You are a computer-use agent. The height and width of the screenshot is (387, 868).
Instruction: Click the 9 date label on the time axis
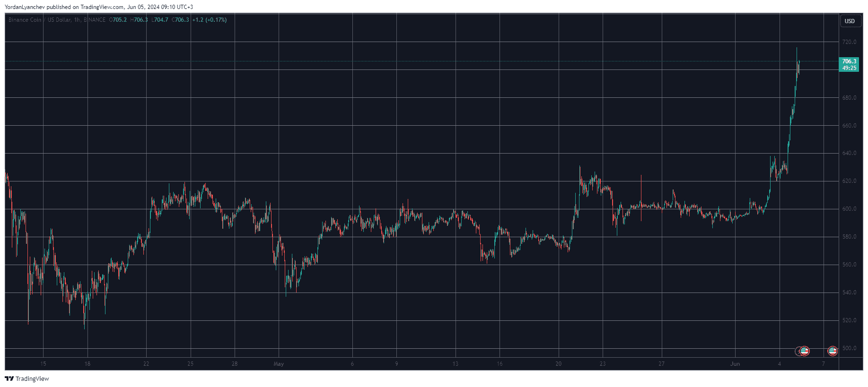point(396,364)
